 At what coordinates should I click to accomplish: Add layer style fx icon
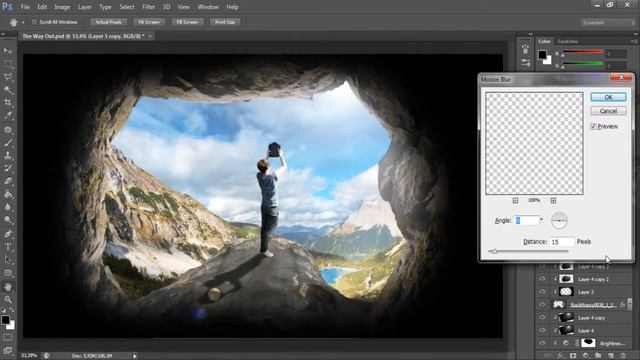coord(560,356)
